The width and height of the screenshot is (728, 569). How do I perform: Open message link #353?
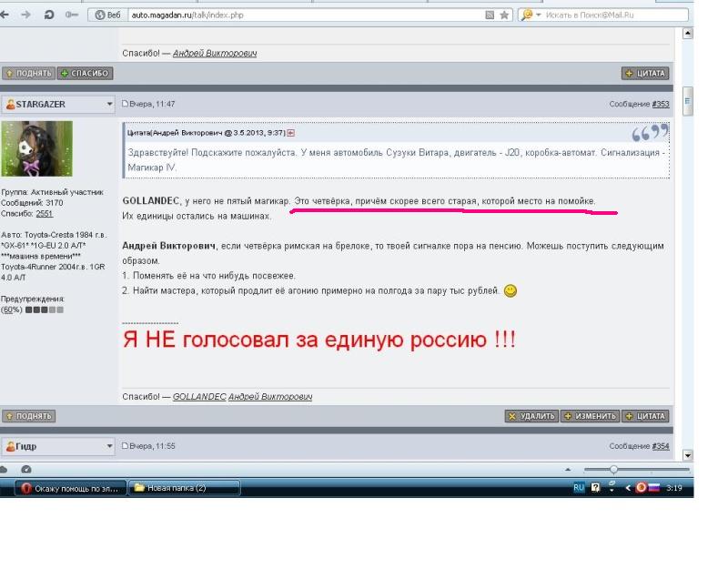(661, 104)
